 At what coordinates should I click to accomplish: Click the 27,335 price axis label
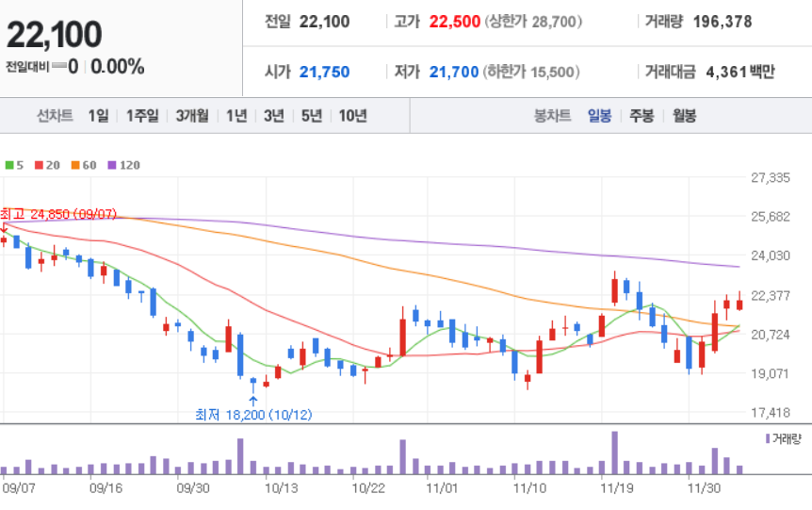tap(771, 178)
